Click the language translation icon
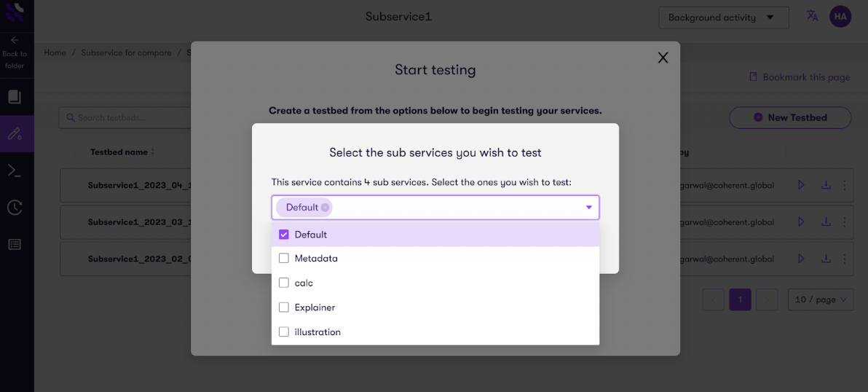 [813, 15]
